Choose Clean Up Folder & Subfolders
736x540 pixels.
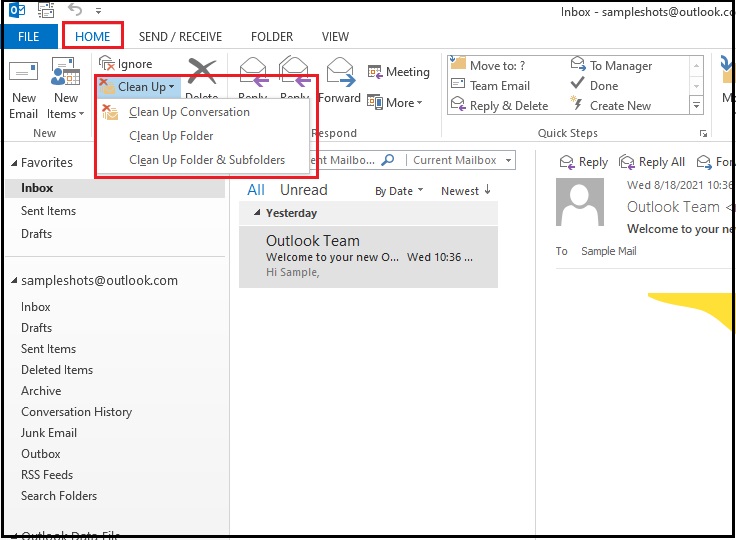(202, 160)
